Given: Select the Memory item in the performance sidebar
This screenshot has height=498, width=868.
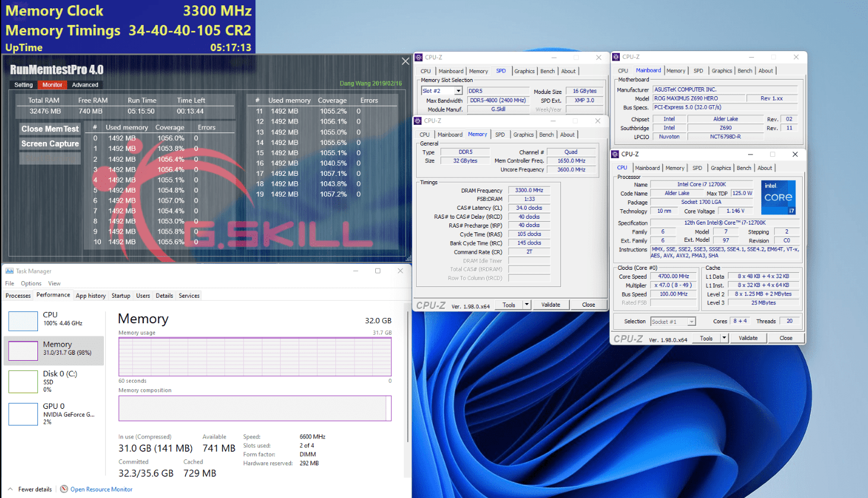Looking at the screenshot, I should pos(53,350).
